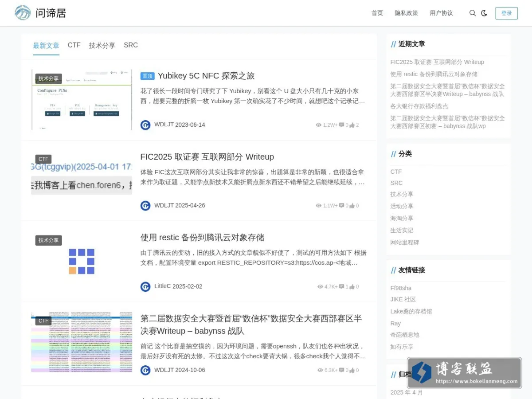The image size is (532, 399).
Task: Click the thumbs-up icon on 数信杯 article
Action: click(352, 370)
